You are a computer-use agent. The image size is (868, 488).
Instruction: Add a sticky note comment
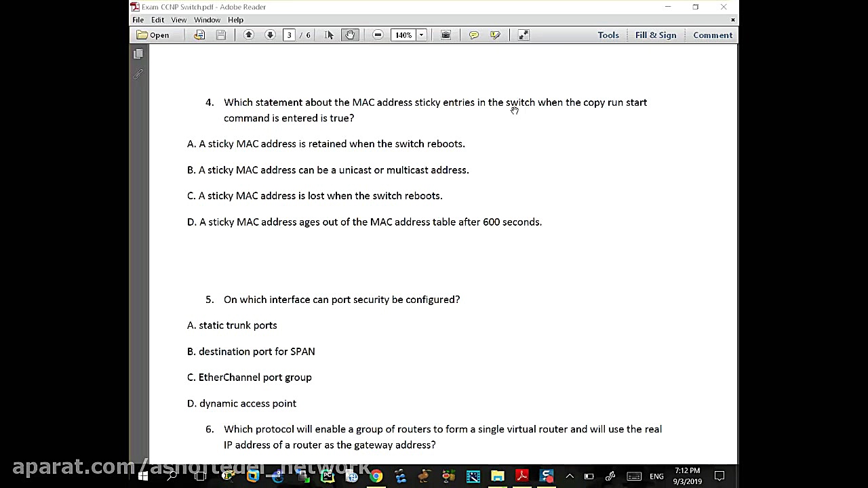pos(474,35)
